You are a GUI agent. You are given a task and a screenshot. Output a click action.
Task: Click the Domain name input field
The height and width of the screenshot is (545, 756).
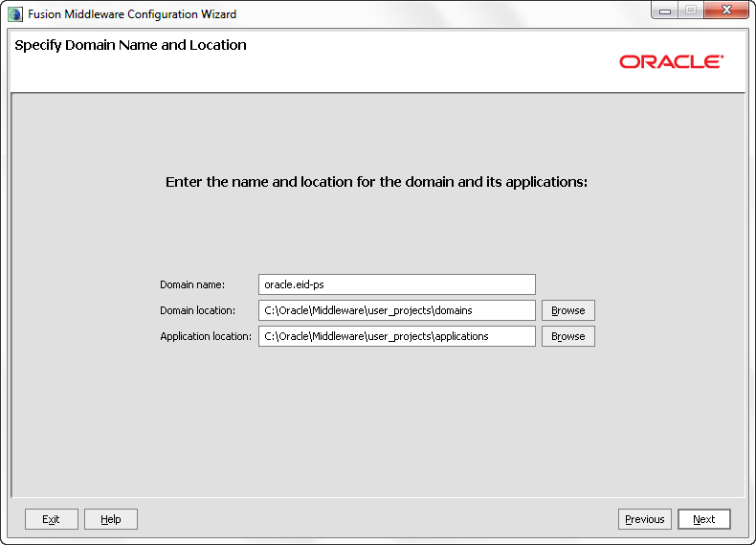click(x=397, y=284)
